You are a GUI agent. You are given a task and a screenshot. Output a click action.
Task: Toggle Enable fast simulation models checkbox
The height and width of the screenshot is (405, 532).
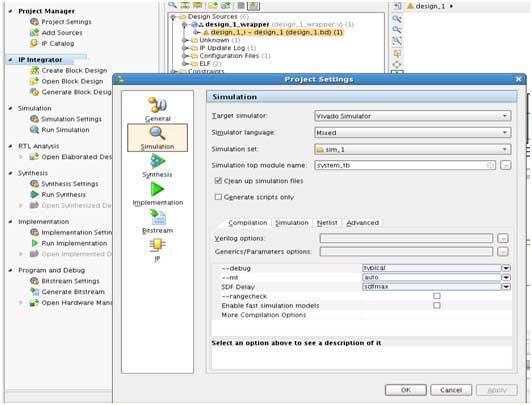pyautogui.click(x=437, y=306)
